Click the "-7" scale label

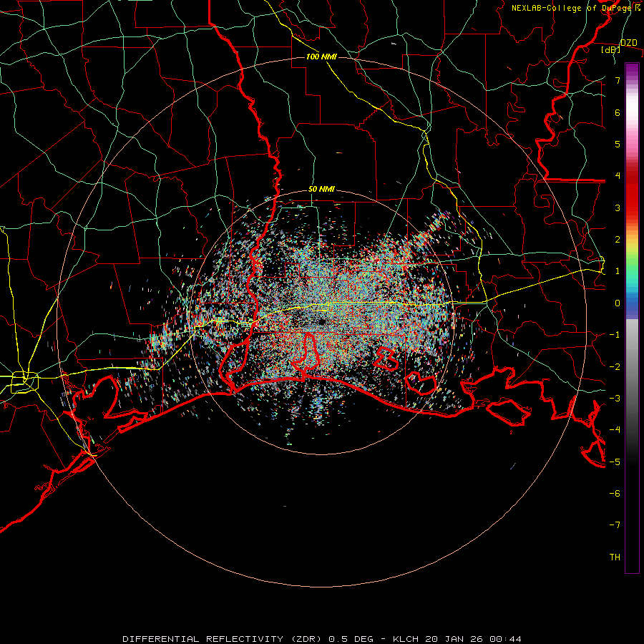615,525
